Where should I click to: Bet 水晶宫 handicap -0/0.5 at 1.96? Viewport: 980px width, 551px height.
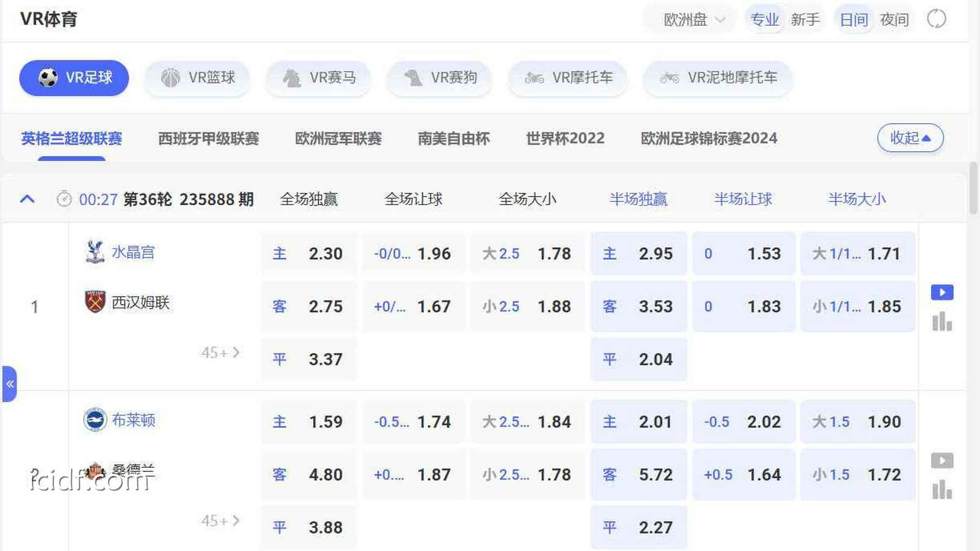(414, 253)
